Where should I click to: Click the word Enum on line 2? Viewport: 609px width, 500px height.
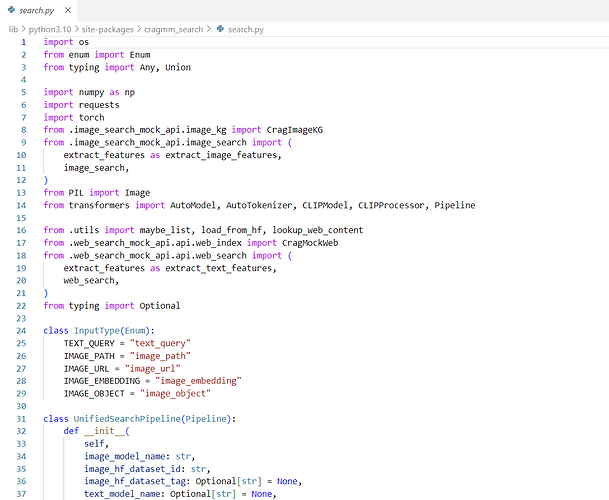pyautogui.click(x=140, y=55)
